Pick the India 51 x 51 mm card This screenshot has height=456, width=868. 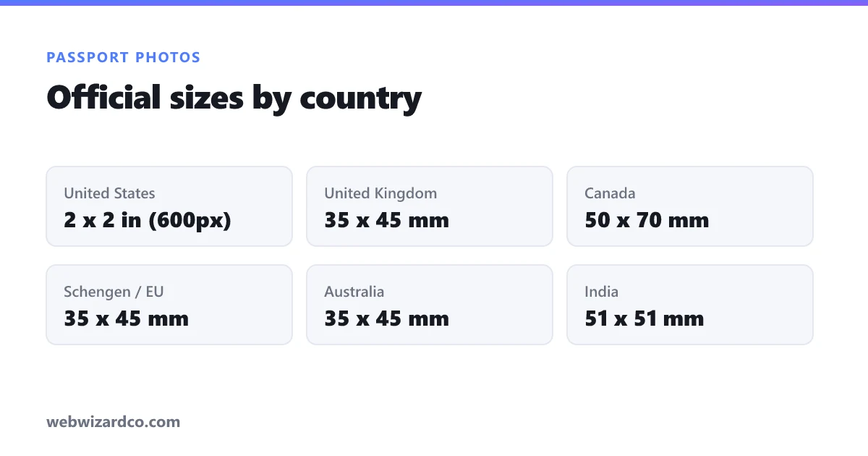click(x=690, y=305)
